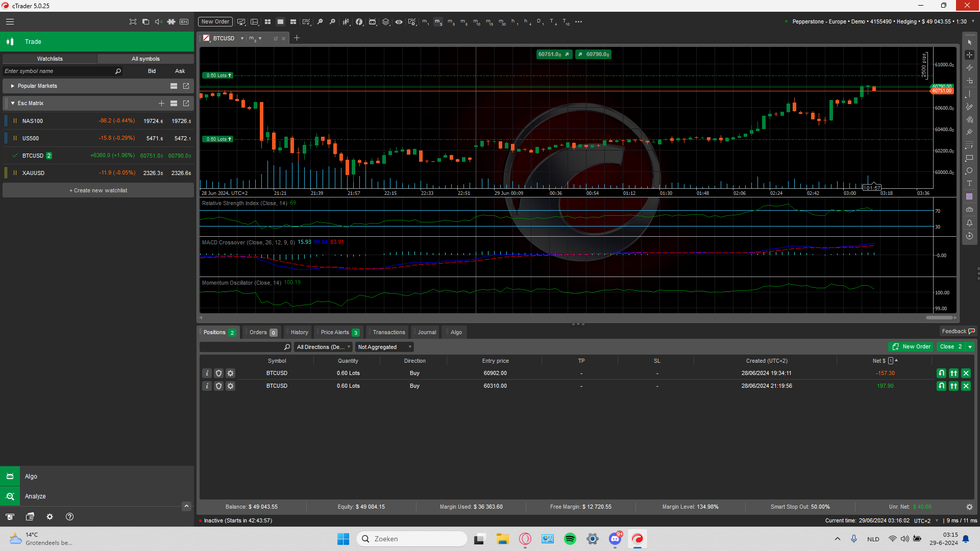Open the chart objects layers icon
The image size is (980, 551).
coord(386,22)
